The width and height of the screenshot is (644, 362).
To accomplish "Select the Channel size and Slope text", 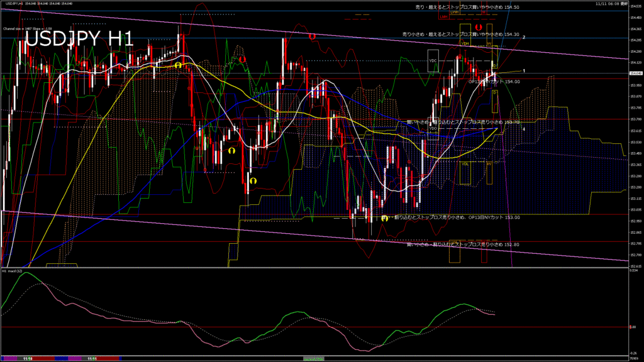I will click(x=26, y=28).
